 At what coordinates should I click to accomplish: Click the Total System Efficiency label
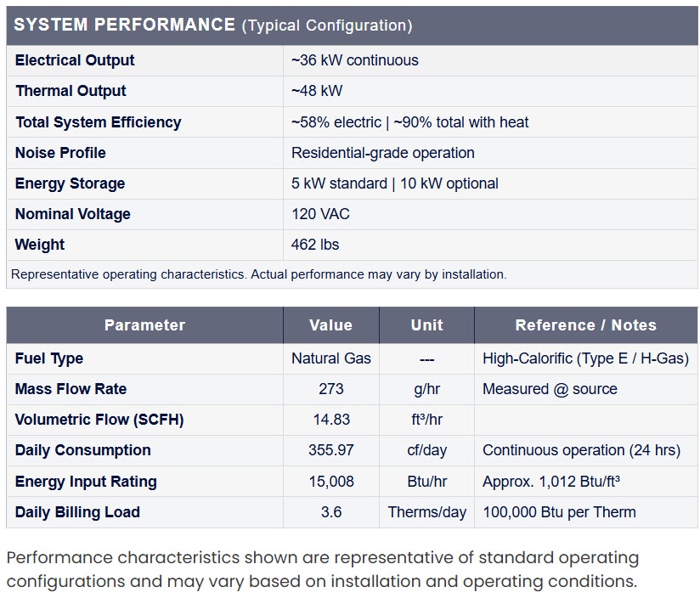point(99,121)
